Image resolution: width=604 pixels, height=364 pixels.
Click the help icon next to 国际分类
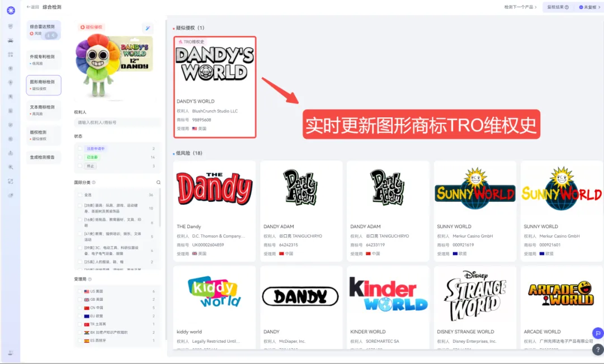pyautogui.click(x=93, y=183)
